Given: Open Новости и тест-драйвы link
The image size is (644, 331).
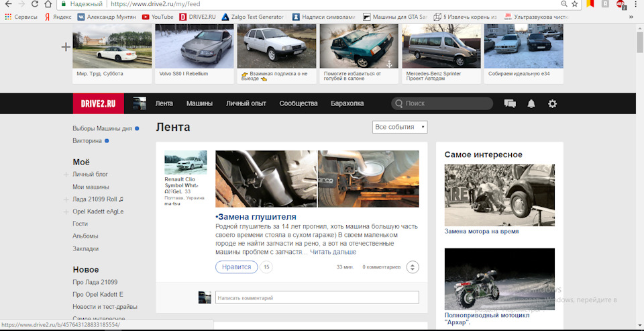Looking at the screenshot, I should [105, 307].
